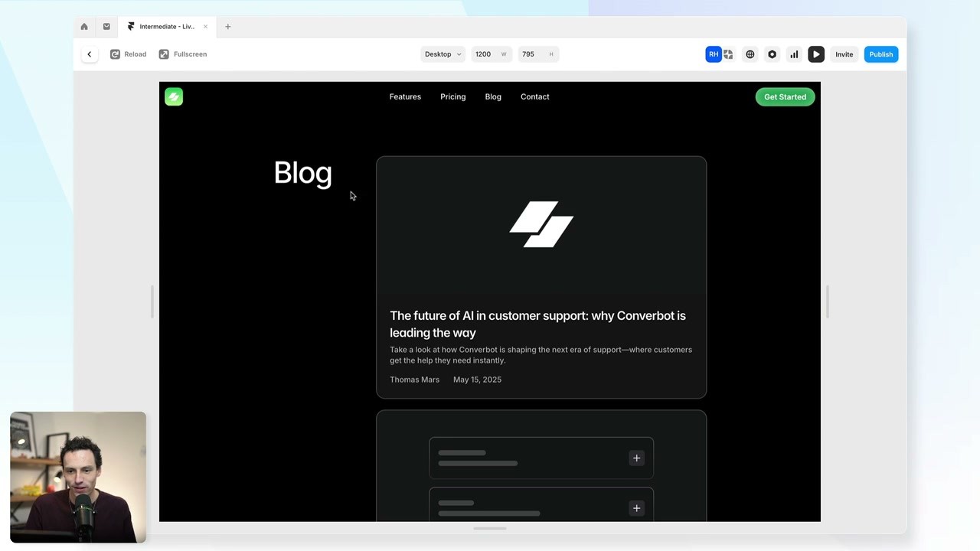Edit the width field showing 1200
This screenshot has height=551, width=980.
point(492,54)
